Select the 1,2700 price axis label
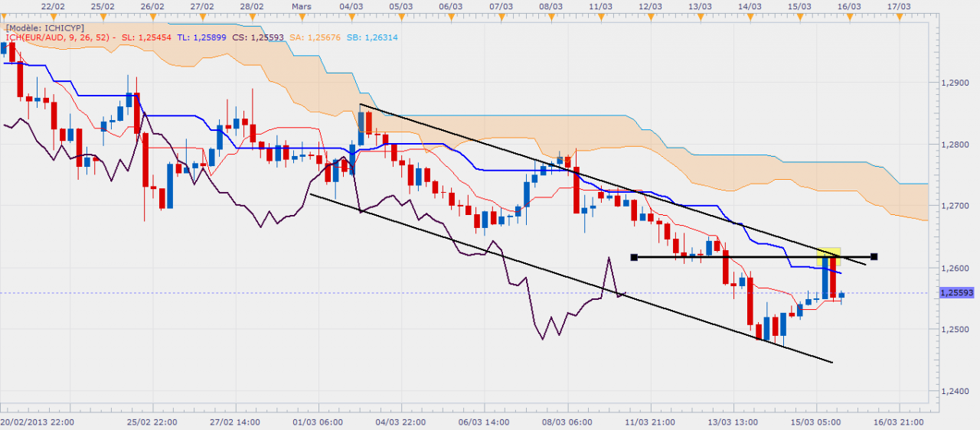This screenshot has width=980, height=430. coord(956,207)
